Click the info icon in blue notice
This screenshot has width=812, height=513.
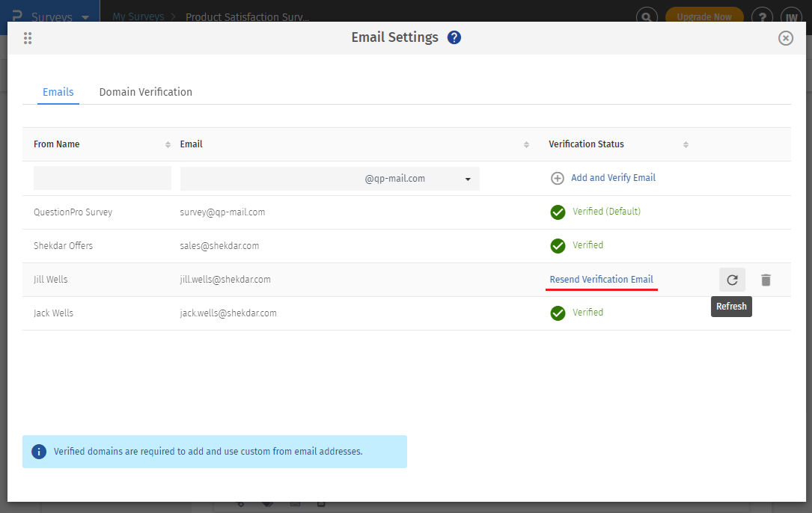coord(39,452)
